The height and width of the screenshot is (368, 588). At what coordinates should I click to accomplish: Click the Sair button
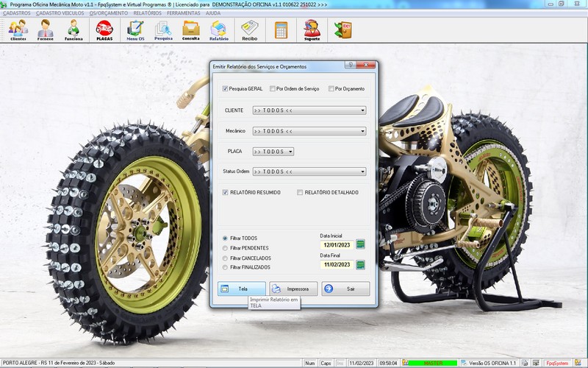coord(345,289)
